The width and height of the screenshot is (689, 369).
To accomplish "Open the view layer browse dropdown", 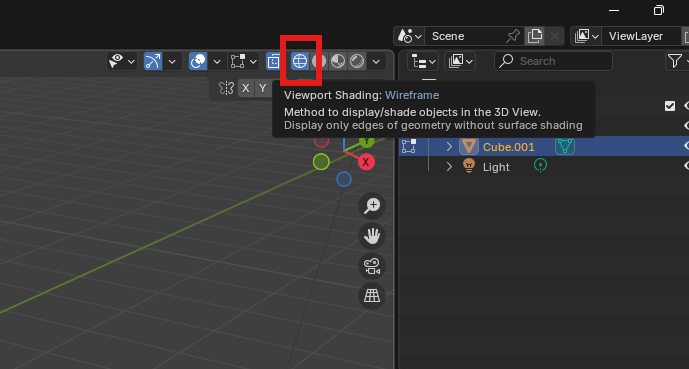I will tap(586, 36).
